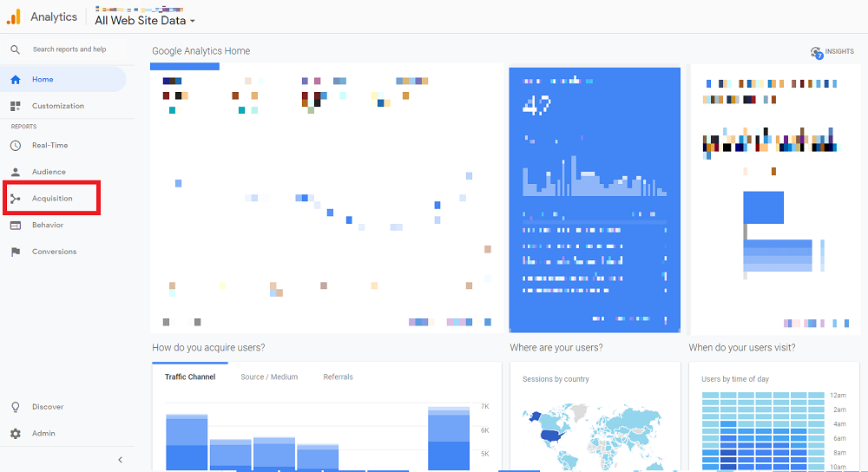Viewport: 868px width, 472px height.
Task: Click the 'Where are your users?' heading
Action: click(556, 348)
